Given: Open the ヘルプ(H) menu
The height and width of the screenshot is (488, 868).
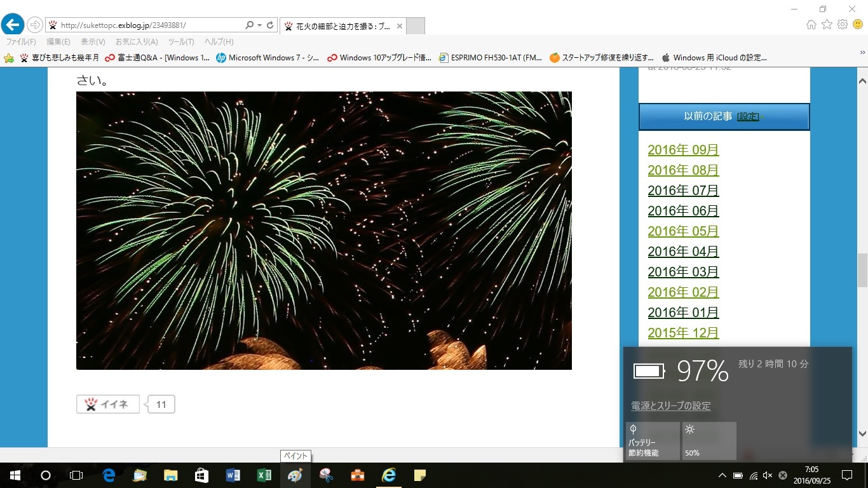Looking at the screenshot, I should coord(219,42).
